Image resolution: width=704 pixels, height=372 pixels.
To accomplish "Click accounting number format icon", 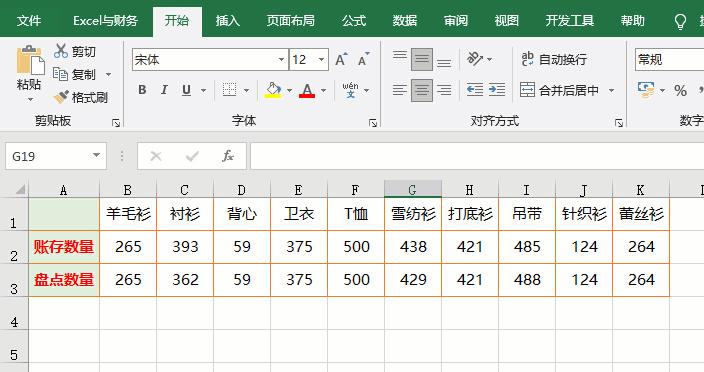I will pos(646,90).
